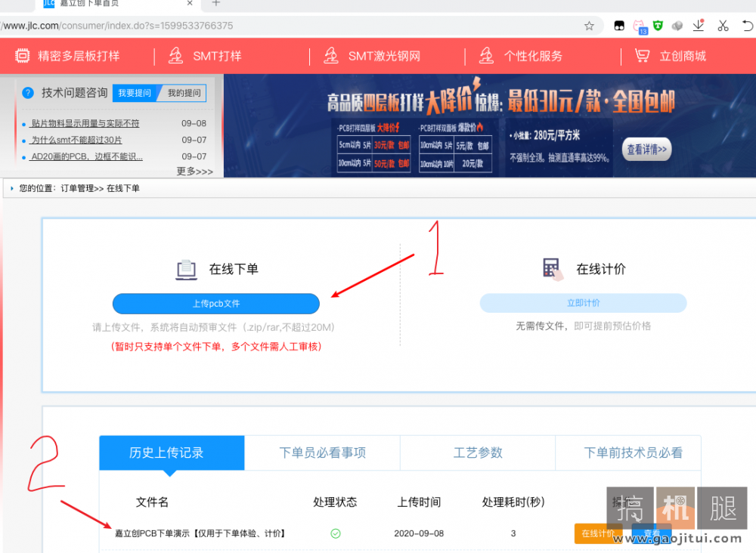The width and height of the screenshot is (756, 553).
Task: Click the date 09-08 in question list
Action: (x=194, y=123)
